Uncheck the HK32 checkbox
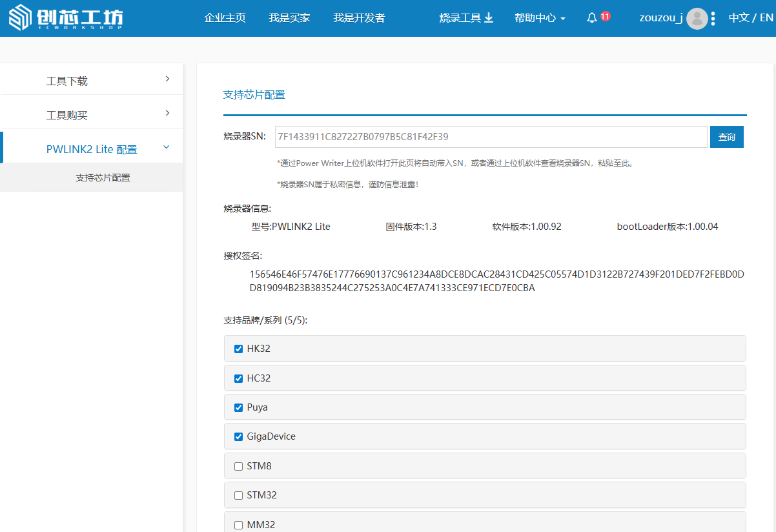Viewport: 776px width, 532px height. (x=238, y=349)
